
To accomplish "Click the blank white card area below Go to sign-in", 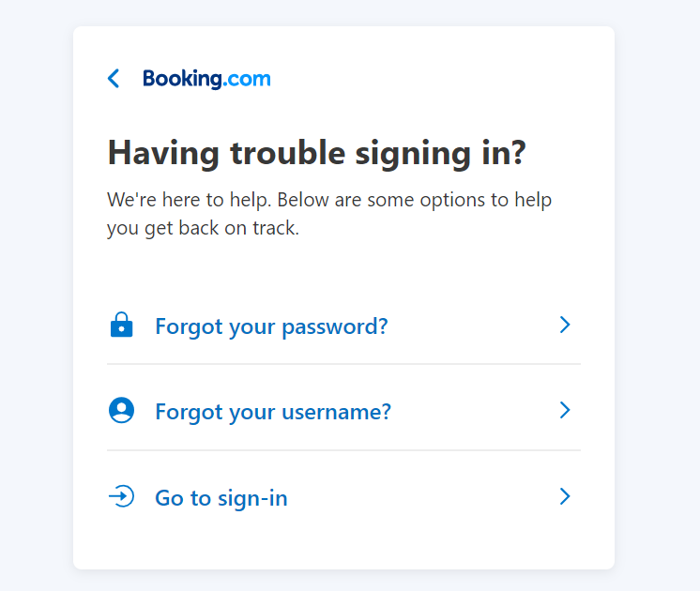I will (343, 544).
